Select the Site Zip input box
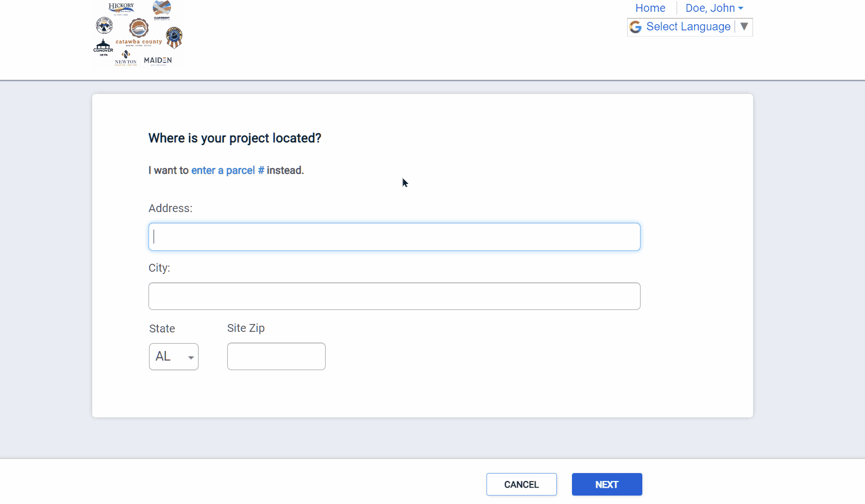The image size is (865, 504). coord(276,357)
